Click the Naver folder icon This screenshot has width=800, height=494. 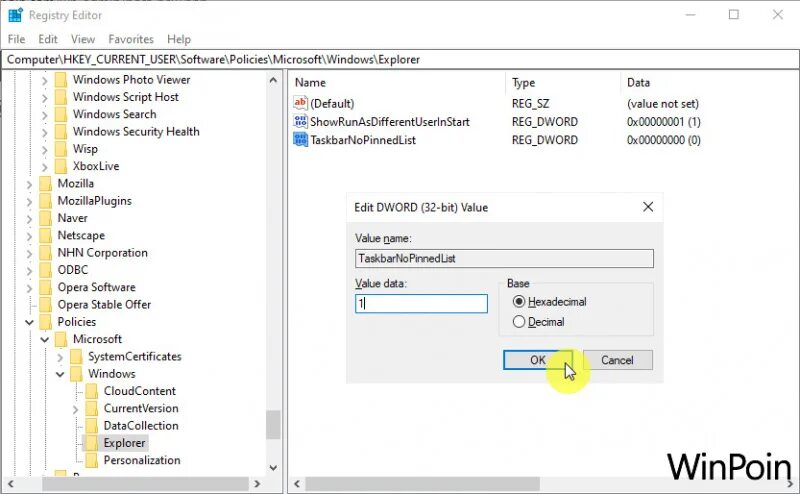coord(45,218)
